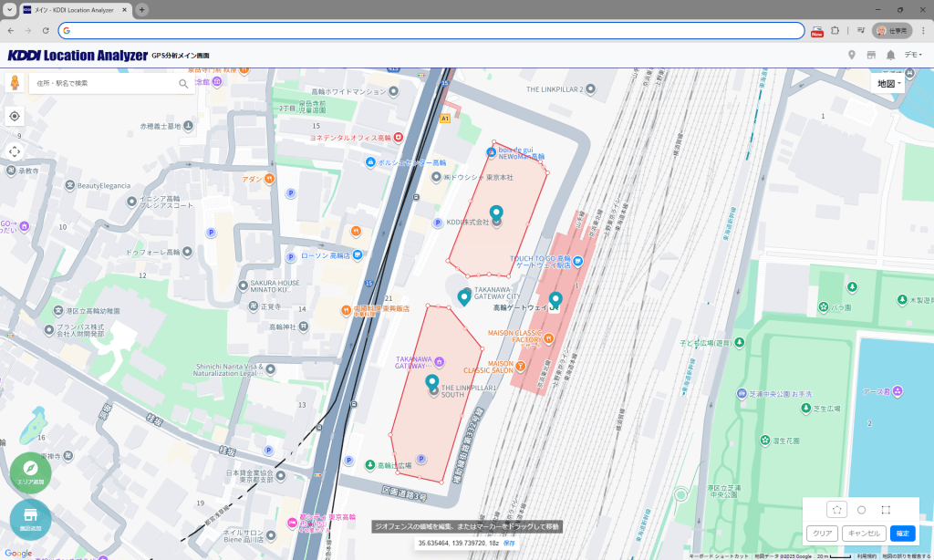Open the Chrome extensions puzzle icon
Viewport: 934px width, 560px height.
835,30
